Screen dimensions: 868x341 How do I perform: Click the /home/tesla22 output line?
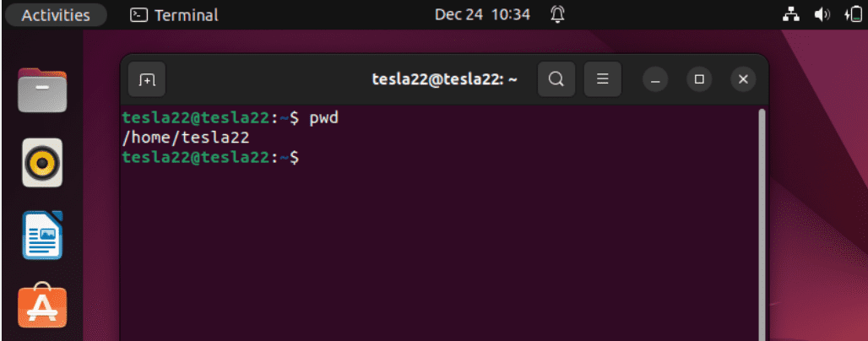click(186, 137)
